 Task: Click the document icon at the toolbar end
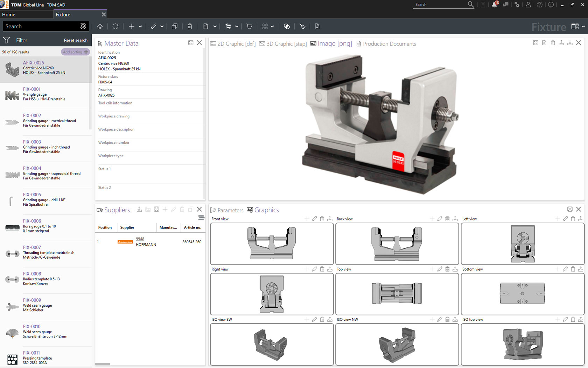click(x=317, y=26)
